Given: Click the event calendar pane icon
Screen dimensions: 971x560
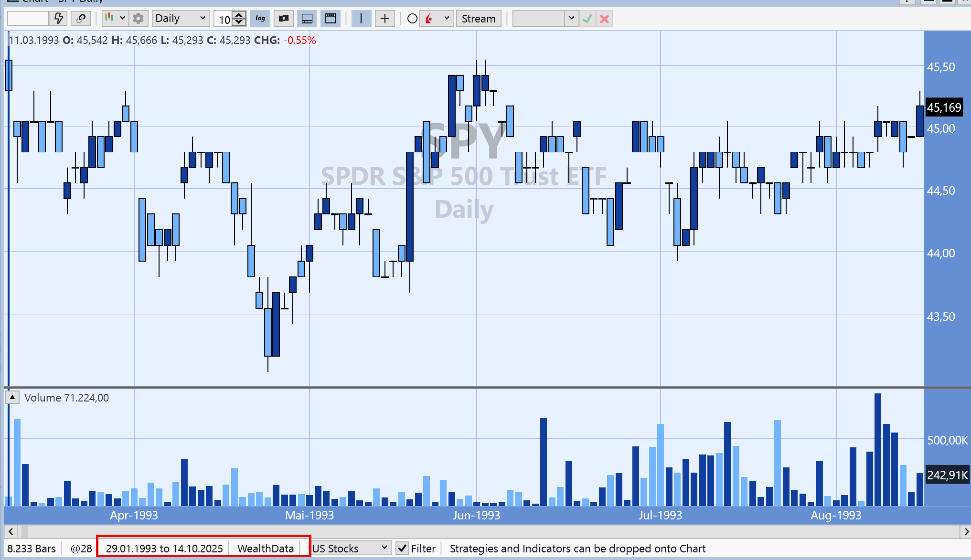Looking at the screenshot, I should (331, 19).
